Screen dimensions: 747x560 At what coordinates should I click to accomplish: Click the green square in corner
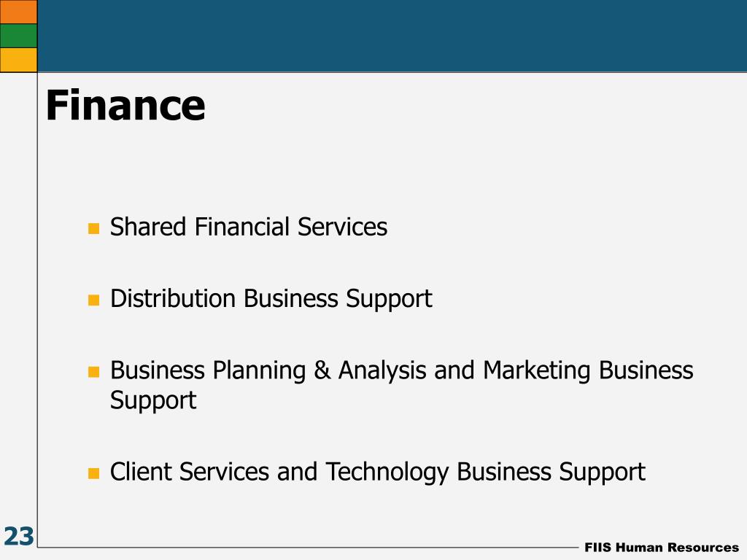(18, 36)
